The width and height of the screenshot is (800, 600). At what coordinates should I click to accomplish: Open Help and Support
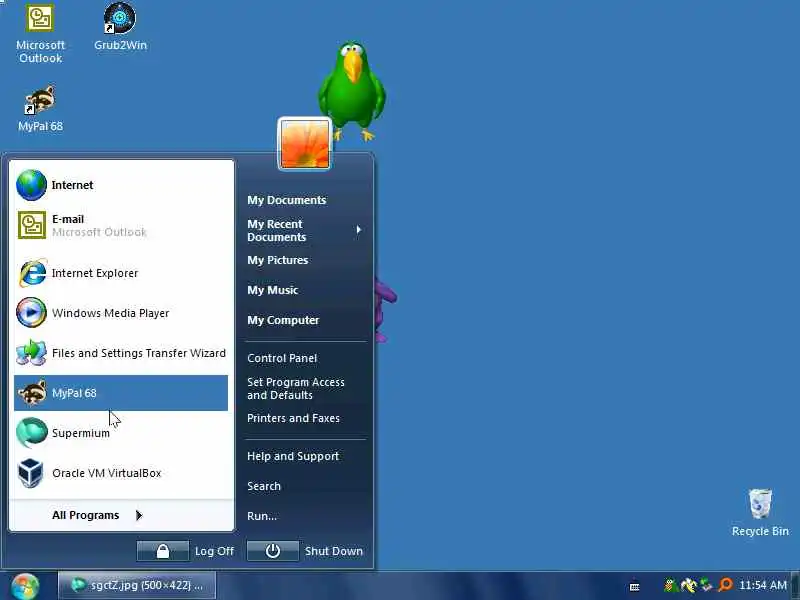click(x=293, y=456)
